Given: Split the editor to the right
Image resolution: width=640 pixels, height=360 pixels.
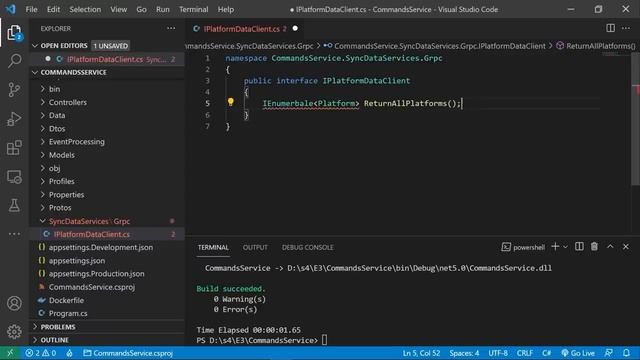Looking at the screenshot, I should tap(610, 28).
